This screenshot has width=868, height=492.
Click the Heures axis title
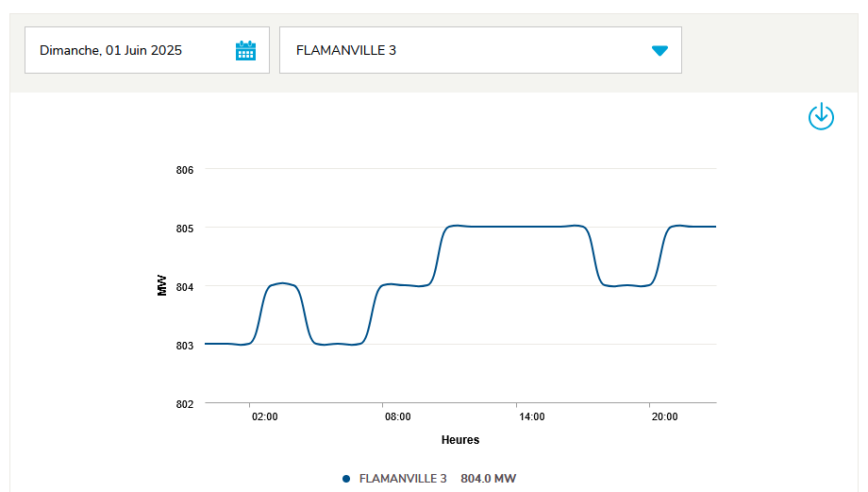(460, 440)
